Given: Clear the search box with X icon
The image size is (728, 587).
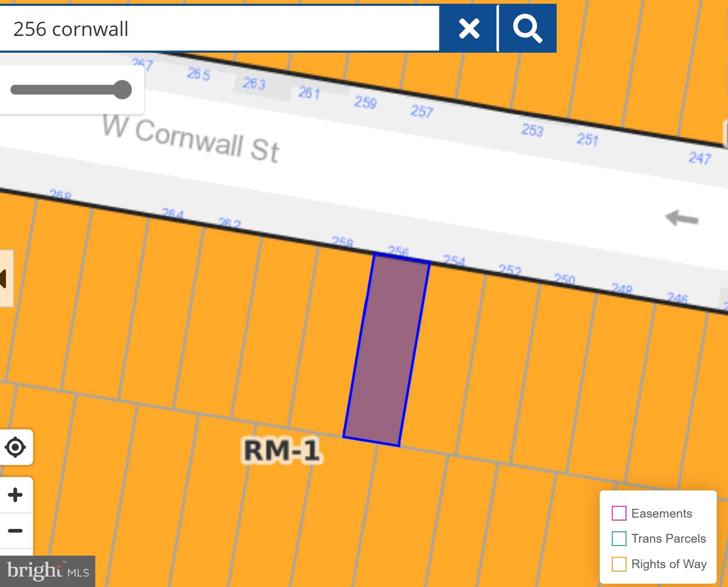Looking at the screenshot, I should click(x=468, y=29).
